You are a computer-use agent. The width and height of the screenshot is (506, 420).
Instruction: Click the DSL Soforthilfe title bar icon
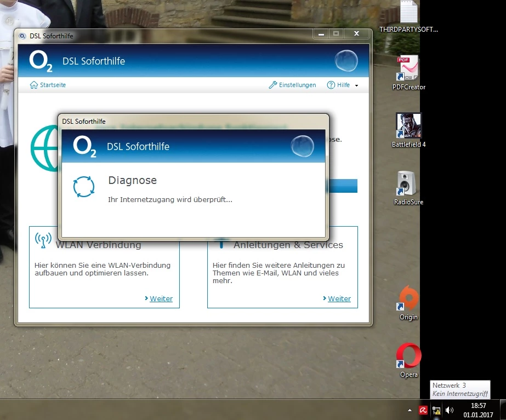point(22,36)
